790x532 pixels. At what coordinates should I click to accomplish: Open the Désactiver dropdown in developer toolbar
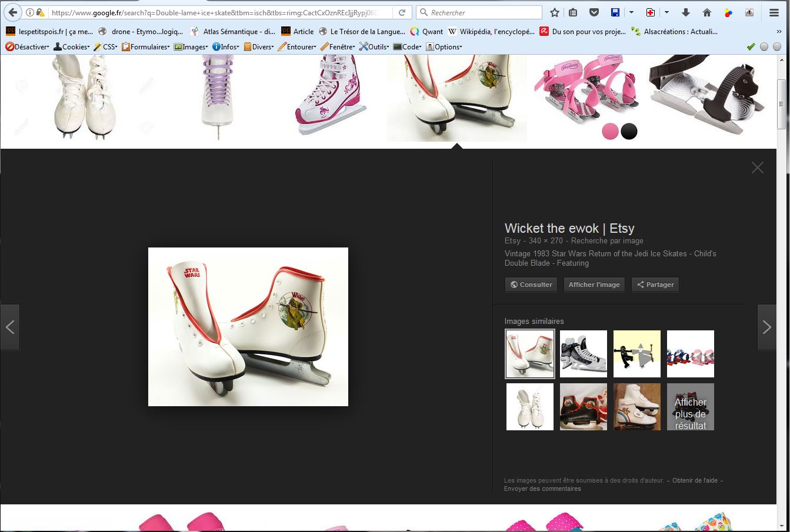coord(27,46)
